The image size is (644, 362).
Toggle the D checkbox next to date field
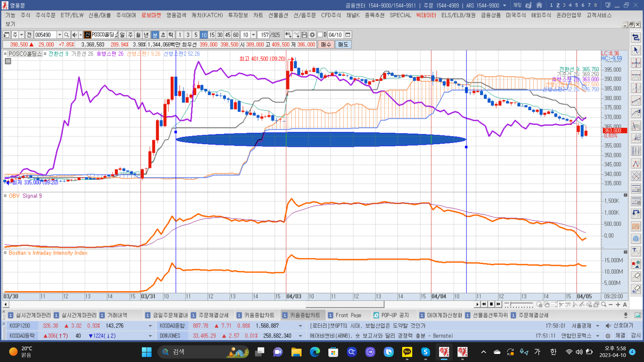320,35
